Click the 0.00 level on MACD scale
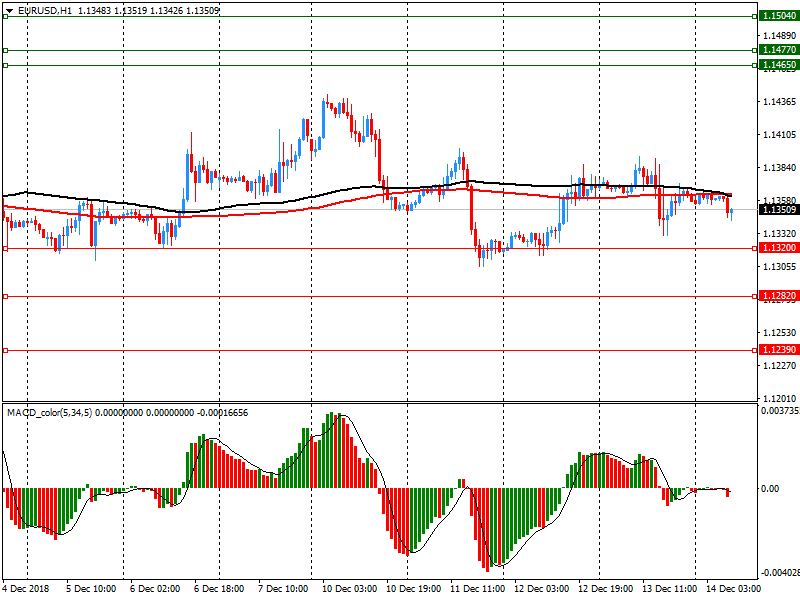800x600 pixels. 771,489
